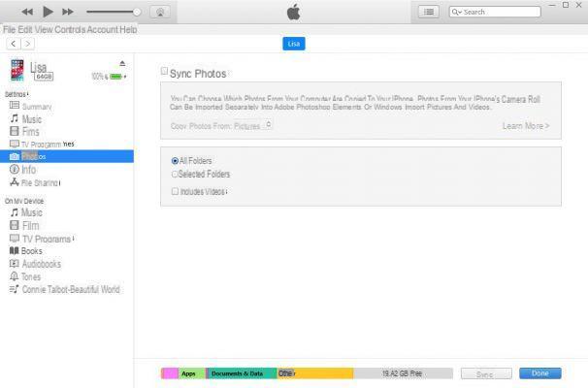Click the pink storage bar segment
This screenshot has height=388, width=588.
[x=170, y=373]
